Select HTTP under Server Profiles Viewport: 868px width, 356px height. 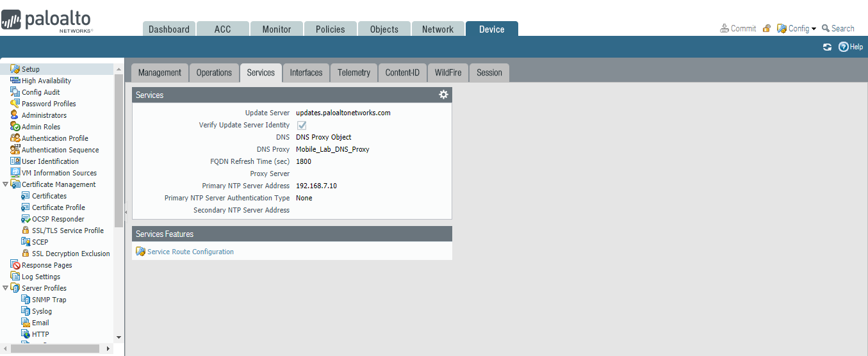(x=40, y=334)
